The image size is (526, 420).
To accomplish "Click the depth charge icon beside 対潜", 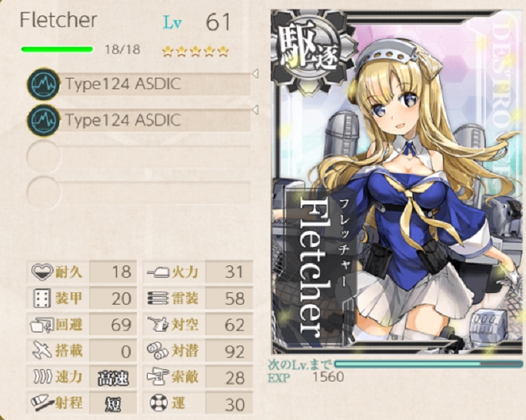I will pos(158,351).
